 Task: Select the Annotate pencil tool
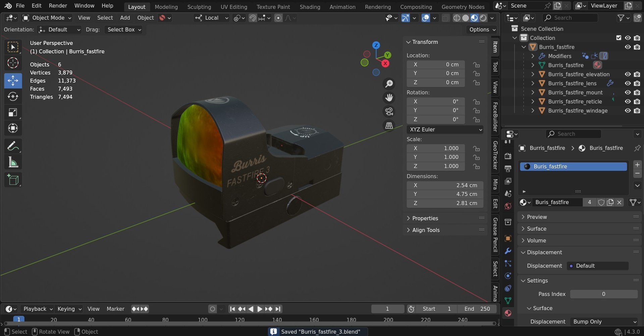[13, 146]
